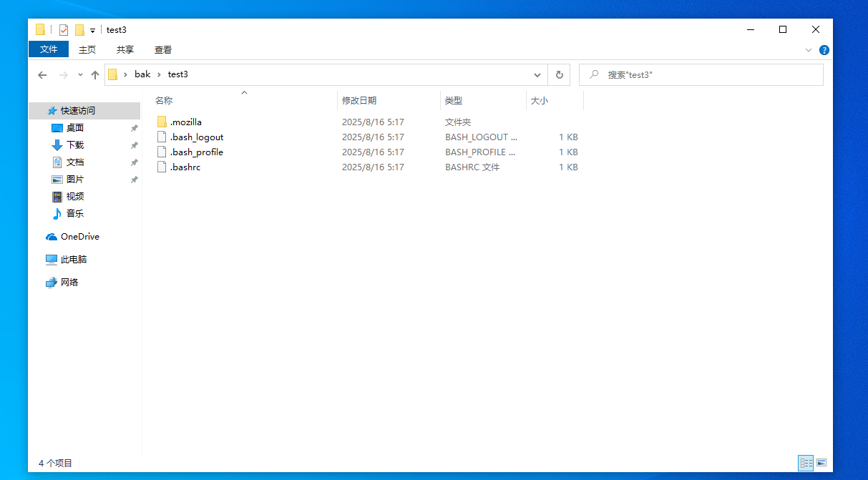Click the pin icon beside 图片
The height and width of the screenshot is (480, 868).
134,180
